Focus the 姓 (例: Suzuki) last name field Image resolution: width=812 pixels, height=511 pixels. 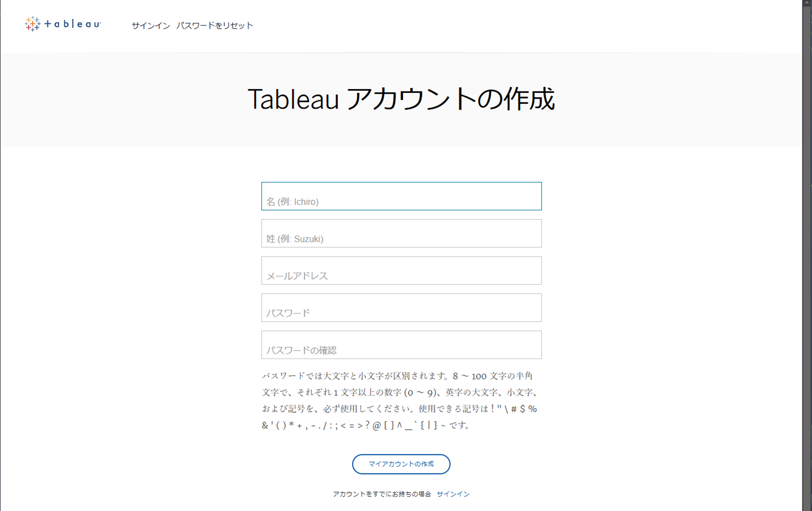[401, 233]
